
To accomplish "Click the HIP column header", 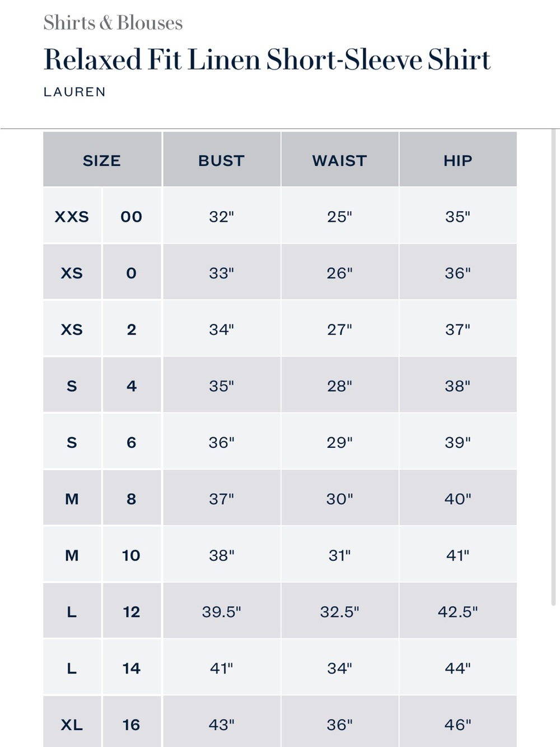I will [458, 160].
